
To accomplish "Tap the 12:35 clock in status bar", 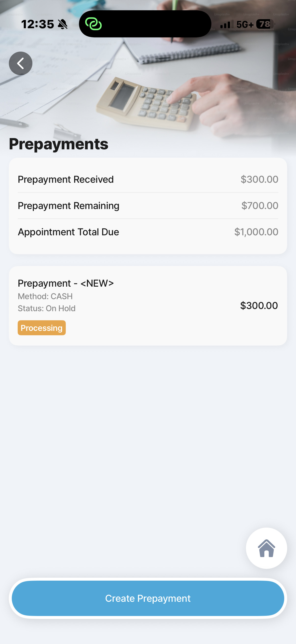I will click(38, 25).
